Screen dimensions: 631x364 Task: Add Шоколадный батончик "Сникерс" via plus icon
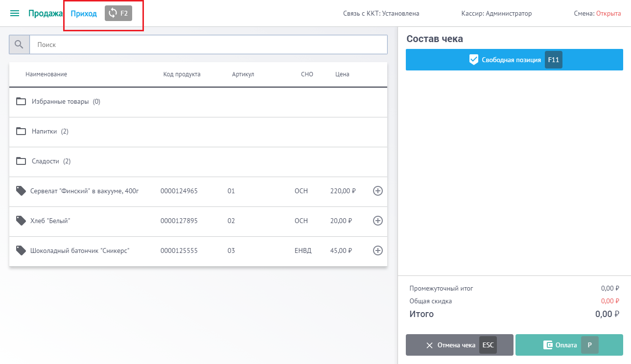(377, 250)
